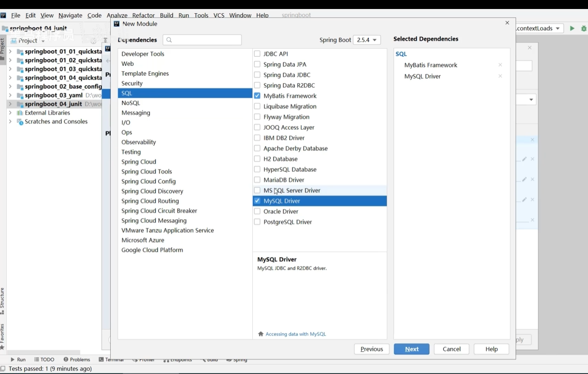Open the Favorites side panel
The image size is (588, 374).
pos(2,337)
